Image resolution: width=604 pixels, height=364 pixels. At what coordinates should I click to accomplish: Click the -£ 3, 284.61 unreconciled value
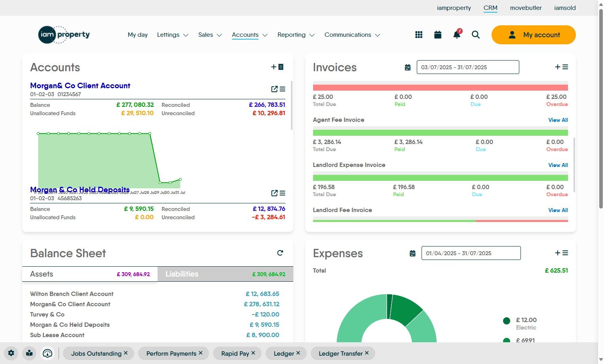(268, 217)
